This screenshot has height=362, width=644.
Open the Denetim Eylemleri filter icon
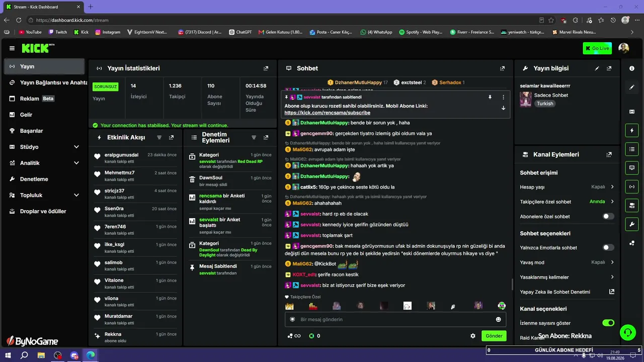tap(254, 137)
